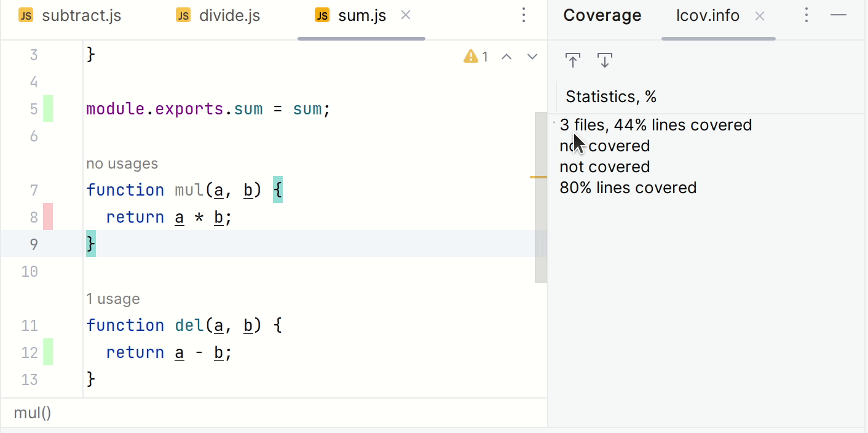
Task: Open the subtract.js editor tab
Action: tap(69, 16)
